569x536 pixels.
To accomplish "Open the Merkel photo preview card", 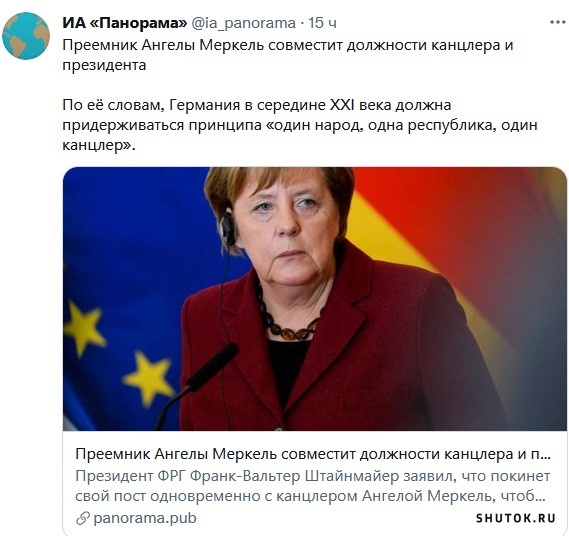I will tap(315, 299).
